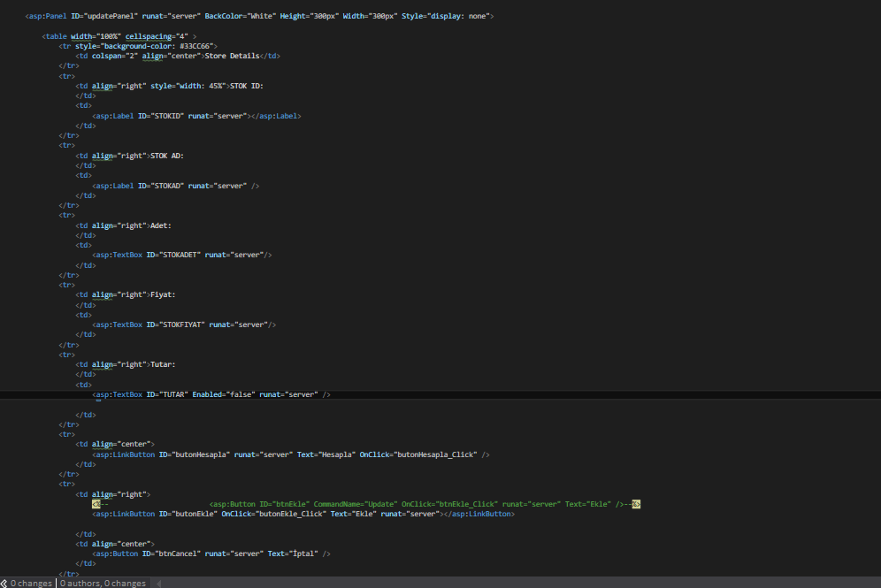
Task: Click the butonEkle LinkButton line
Action: pyautogui.click(x=303, y=514)
